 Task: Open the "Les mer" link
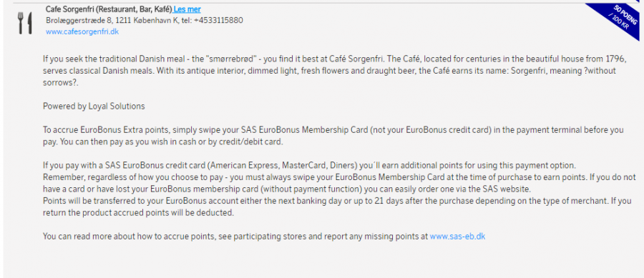187,9
